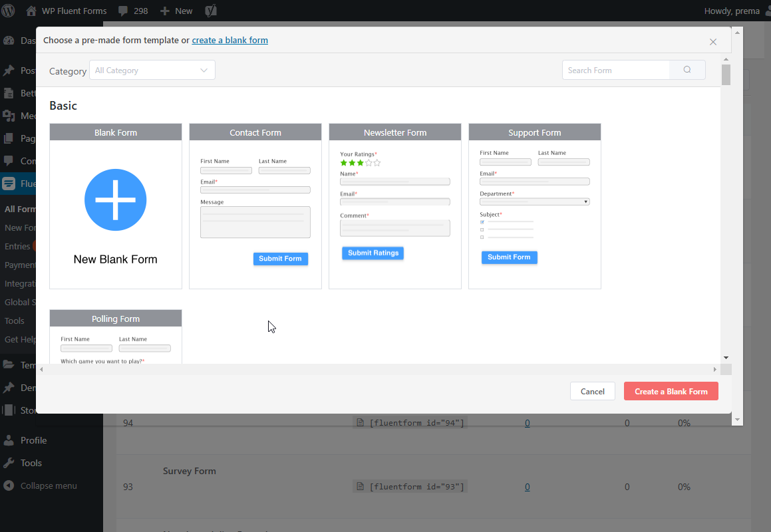Click entries count link in row 93

pyautogui.click(x=527, y=487)
